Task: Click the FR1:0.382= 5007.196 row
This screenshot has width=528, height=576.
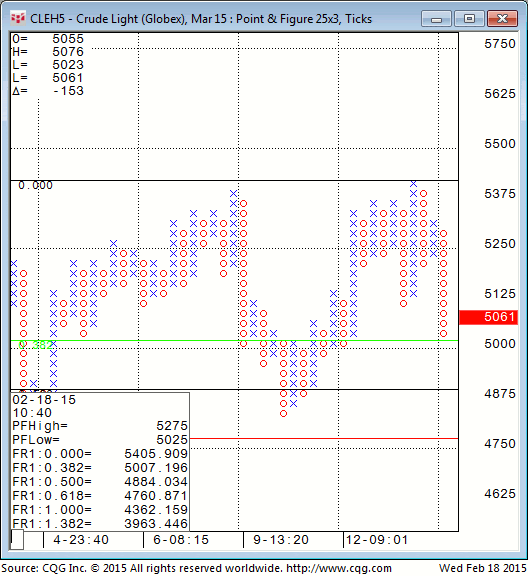Action: (100, 468)
